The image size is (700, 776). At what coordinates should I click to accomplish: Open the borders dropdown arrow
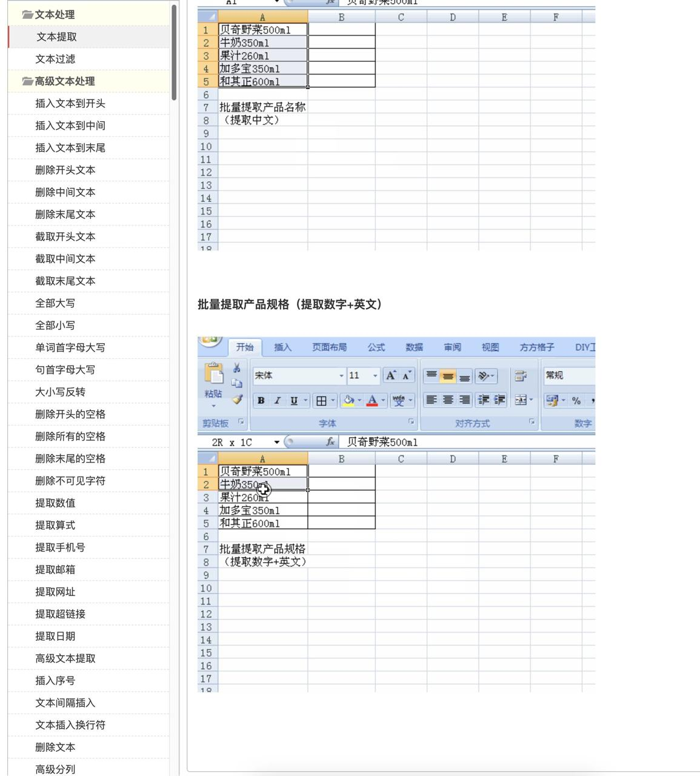pyautogui.click(x=332, y=401)
